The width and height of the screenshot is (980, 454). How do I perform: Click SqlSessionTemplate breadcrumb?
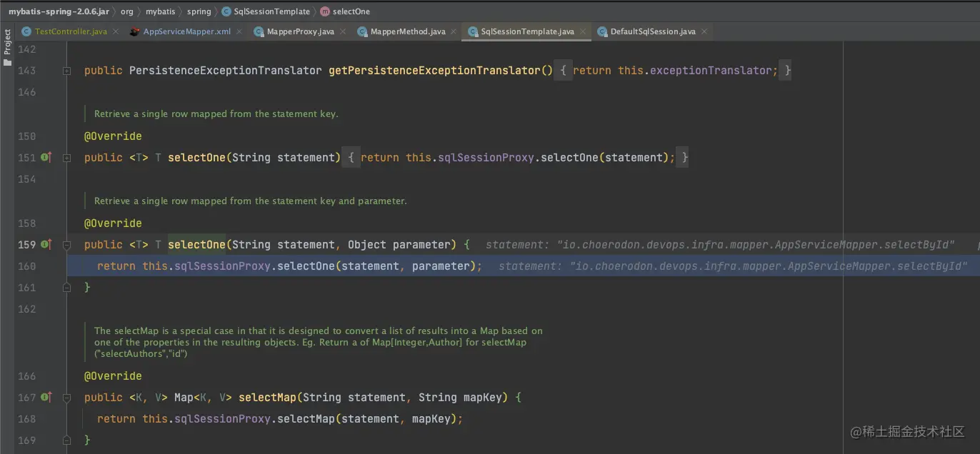[266, 11]
